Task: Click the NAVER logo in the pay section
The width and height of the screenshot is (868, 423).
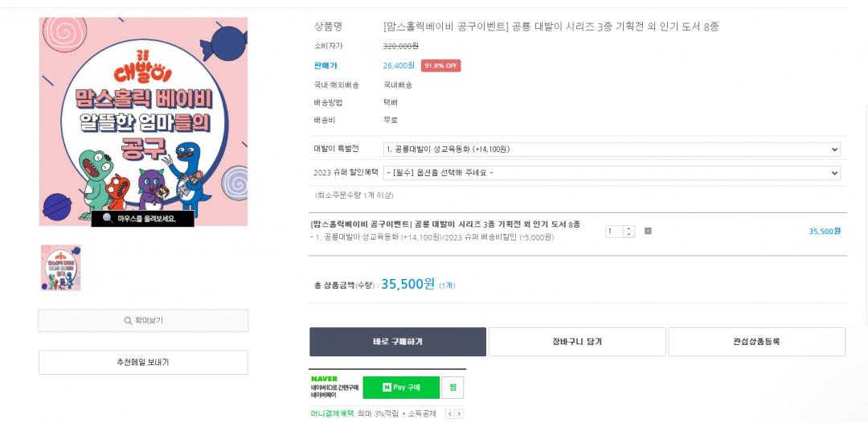Action: 324,379
